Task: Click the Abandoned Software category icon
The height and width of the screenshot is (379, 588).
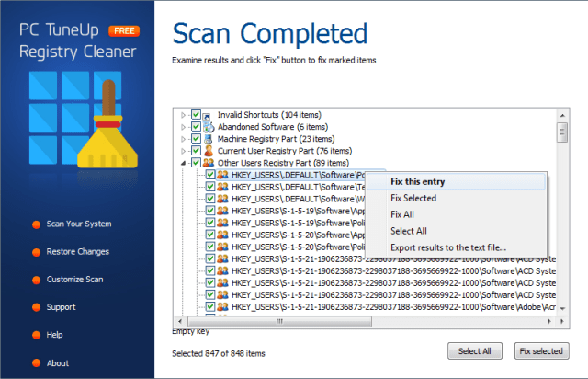Action: pyautogui.click(x=209, y=127)
